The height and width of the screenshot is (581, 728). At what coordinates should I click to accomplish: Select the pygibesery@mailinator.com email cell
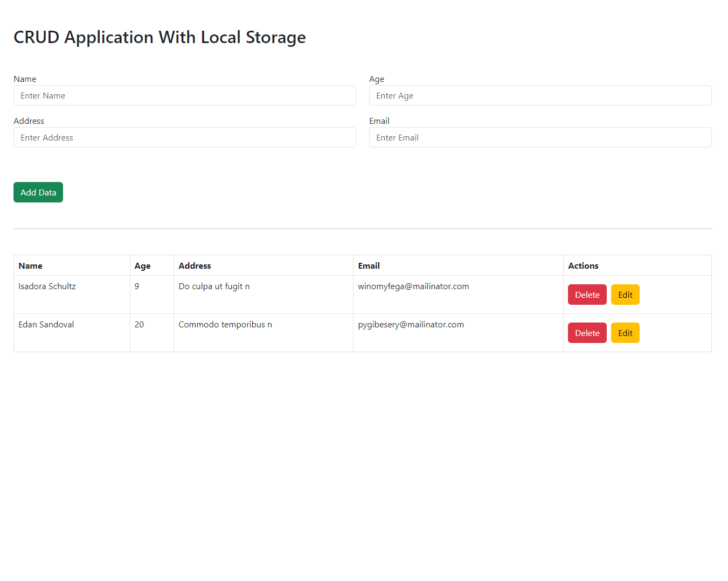pos(411,325)
